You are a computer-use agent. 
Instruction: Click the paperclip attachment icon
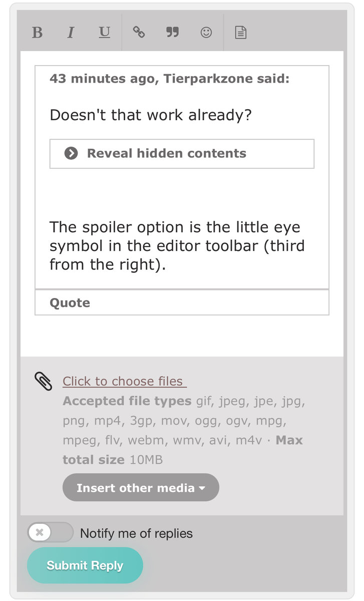pos(44,381)
